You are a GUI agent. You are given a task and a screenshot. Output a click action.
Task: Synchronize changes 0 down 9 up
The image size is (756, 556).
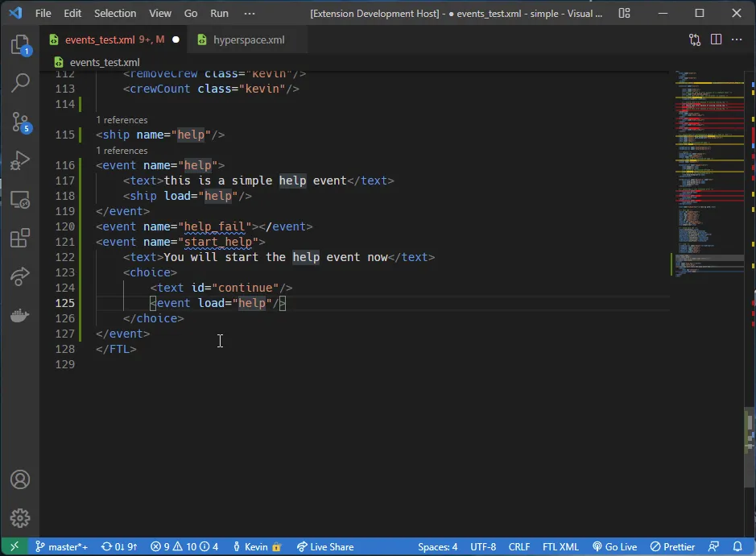(x=119, y=546)
